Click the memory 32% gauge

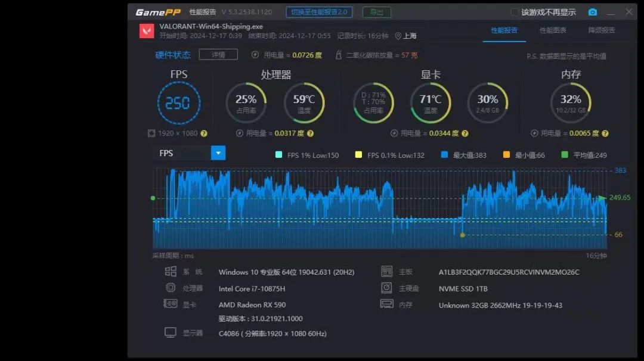coord(571,103)
